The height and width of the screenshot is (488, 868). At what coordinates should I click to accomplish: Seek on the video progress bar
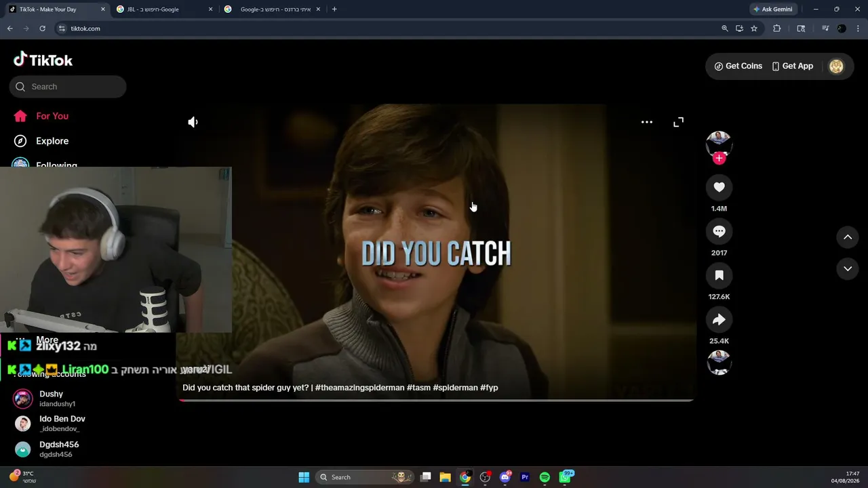(436, 400)
